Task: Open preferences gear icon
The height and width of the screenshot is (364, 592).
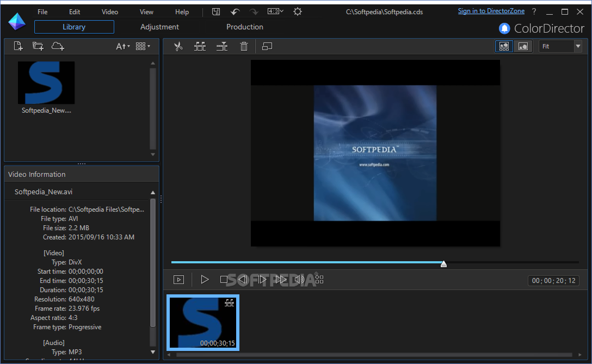Action: point(298,12)
